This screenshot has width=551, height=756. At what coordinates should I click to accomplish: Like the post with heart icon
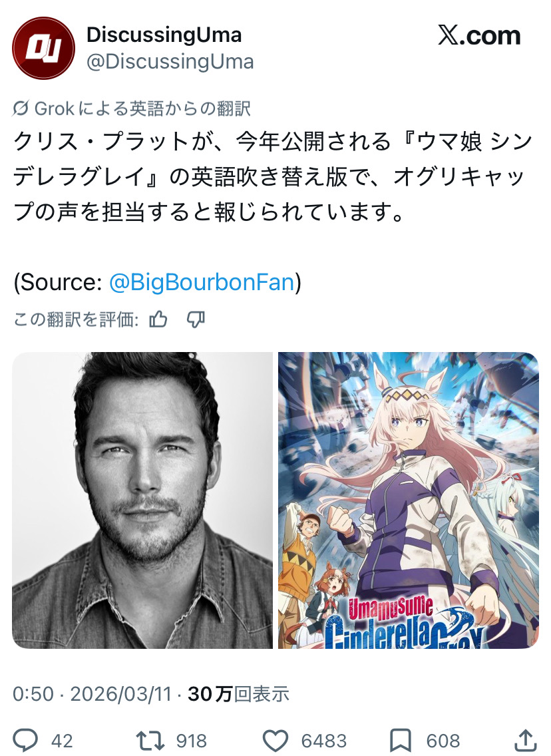tap(275, 741)
